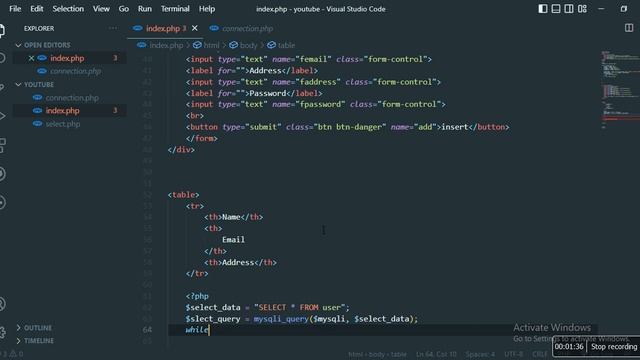Open the Search view in activity bar

pyautogui.click(x=2, y=58)
